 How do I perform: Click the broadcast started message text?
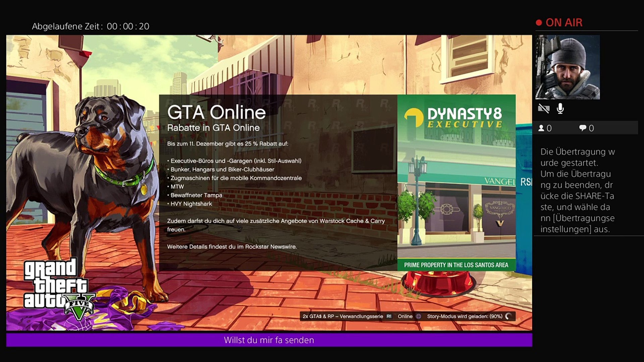click(577, 190)
